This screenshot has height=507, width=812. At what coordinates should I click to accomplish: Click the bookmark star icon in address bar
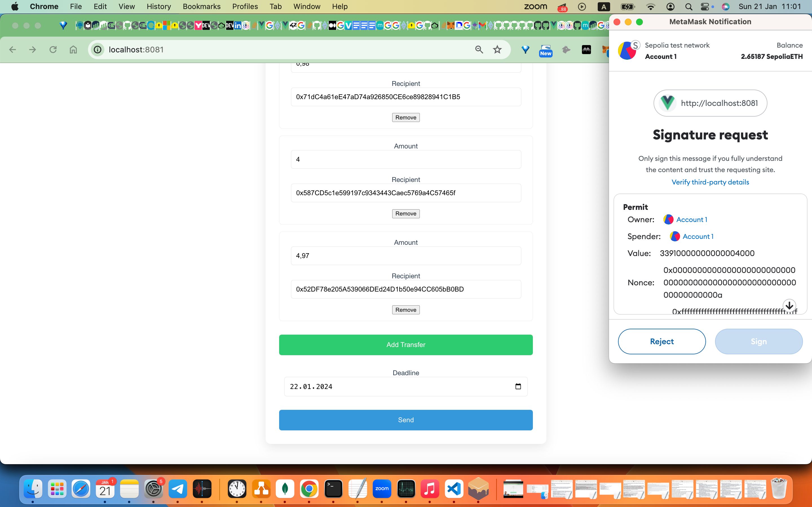(x=497, y=49)
